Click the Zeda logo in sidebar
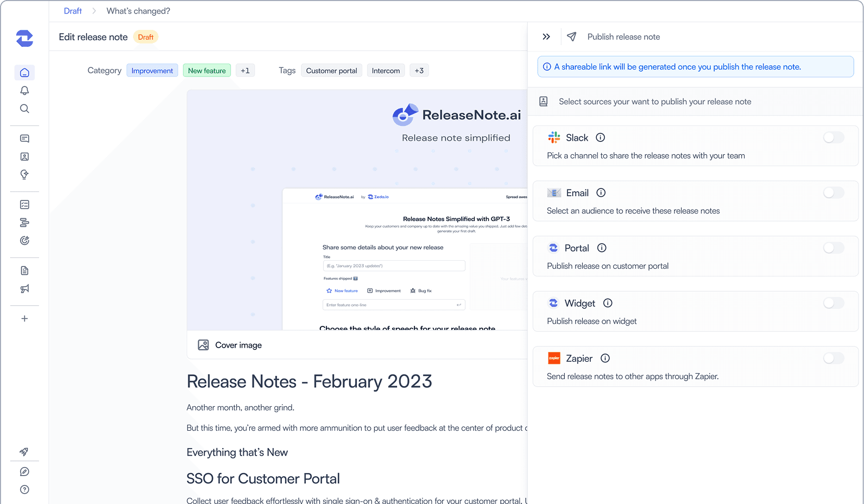 click(24, 39)
